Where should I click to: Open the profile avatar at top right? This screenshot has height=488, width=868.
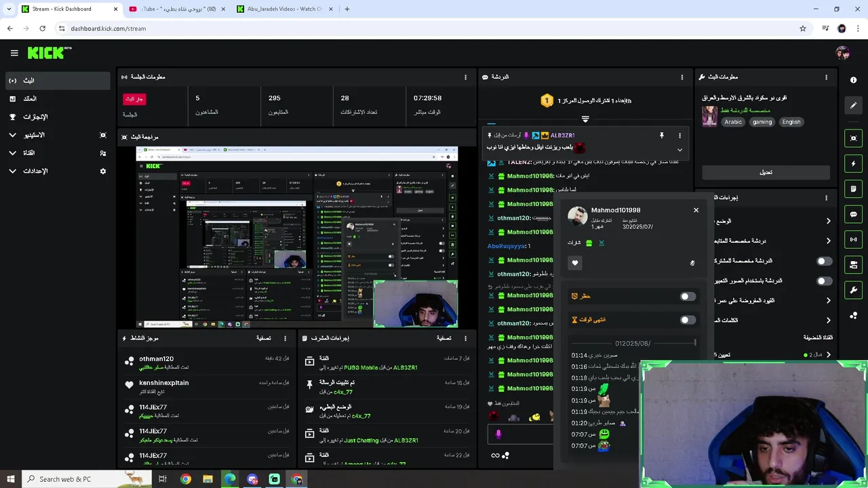pyautogui.click(x=842, y=53)
